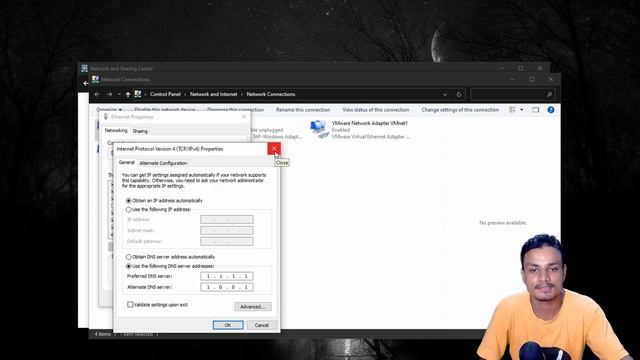640x360 pixels.
Task: Open recent locations dropdown arrow
Action: click(119, 94)
